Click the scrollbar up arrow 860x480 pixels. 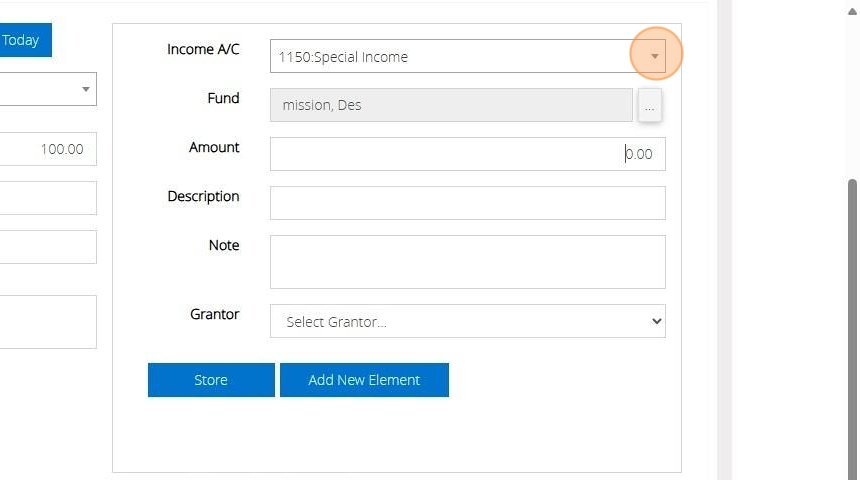point(852,12)
